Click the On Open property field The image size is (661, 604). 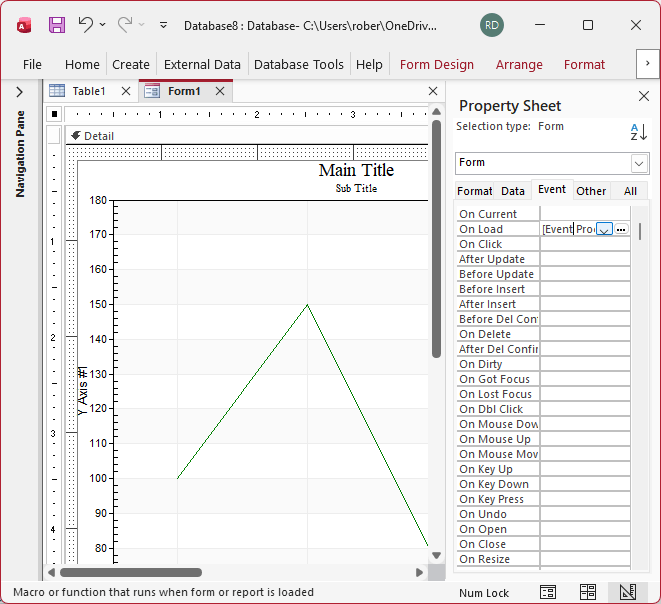pos(585,529)
